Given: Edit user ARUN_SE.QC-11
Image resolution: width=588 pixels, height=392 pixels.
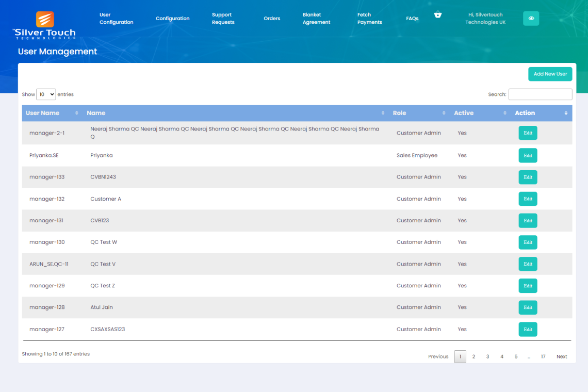Looking at the screenshot, I should (x=528, y=264).
